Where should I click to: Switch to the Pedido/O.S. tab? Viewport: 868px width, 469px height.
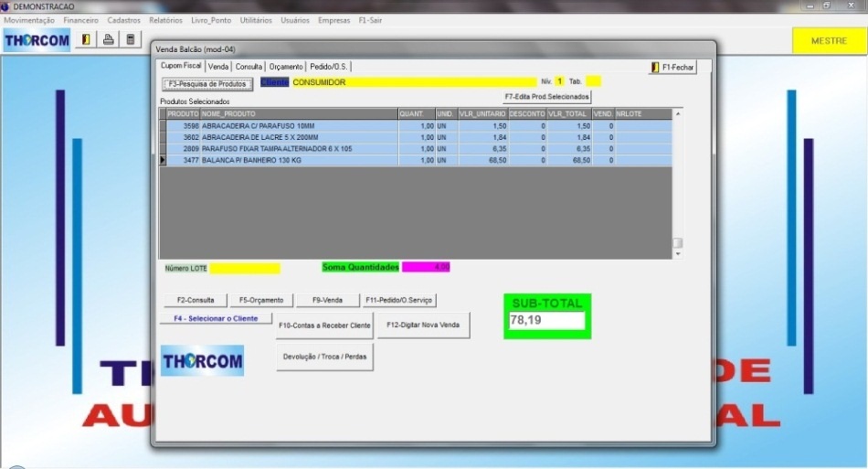tap(328, 67)
